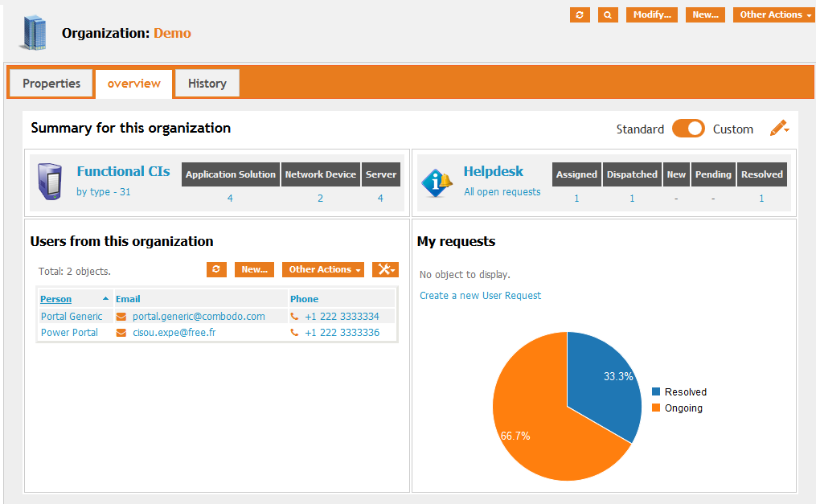Open the tools wrench menu in the users list
The width and height of the screenshot is (816, 504).
[385, 269]
